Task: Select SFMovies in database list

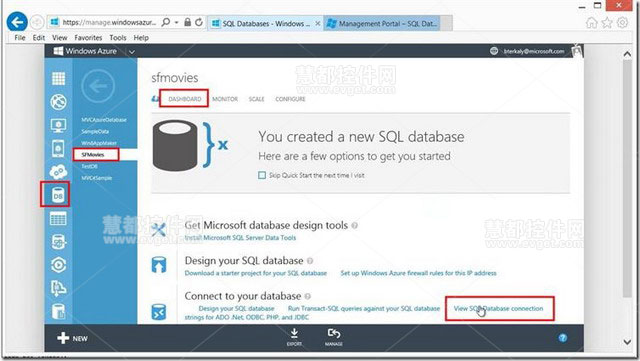Action: pos(93,154)
